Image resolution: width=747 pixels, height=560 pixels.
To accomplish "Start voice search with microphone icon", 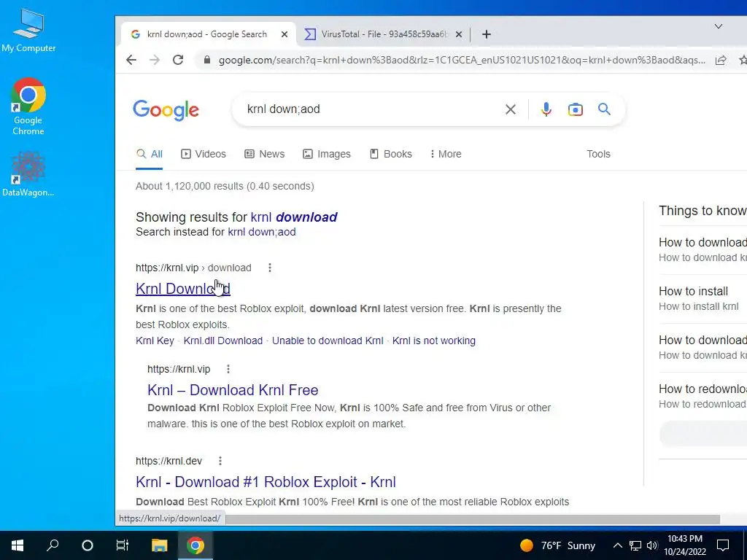I will tap(546, 109).
